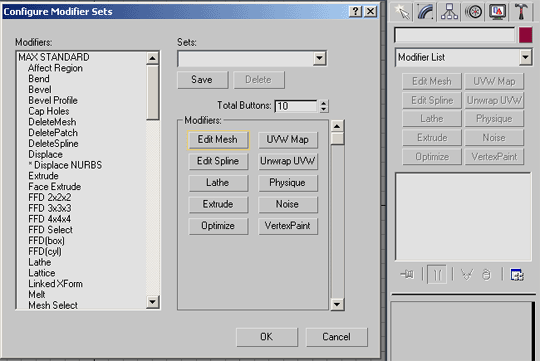Select FFD Select in the modifiers list
Image resolution: width=540 pixels, height=361 pixels.
[50, 229]
